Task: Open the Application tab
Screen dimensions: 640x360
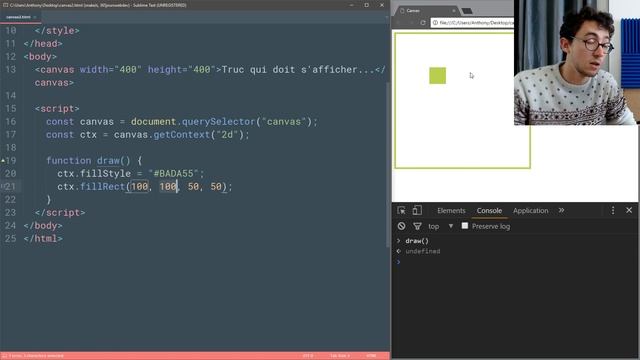Action: [x=531, y=211]
